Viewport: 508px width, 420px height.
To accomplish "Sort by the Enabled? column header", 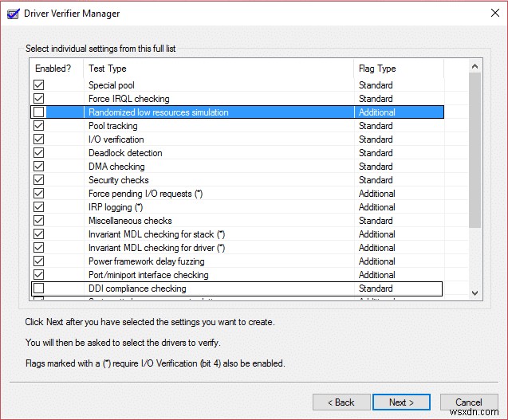I will (x=57, y=69).
